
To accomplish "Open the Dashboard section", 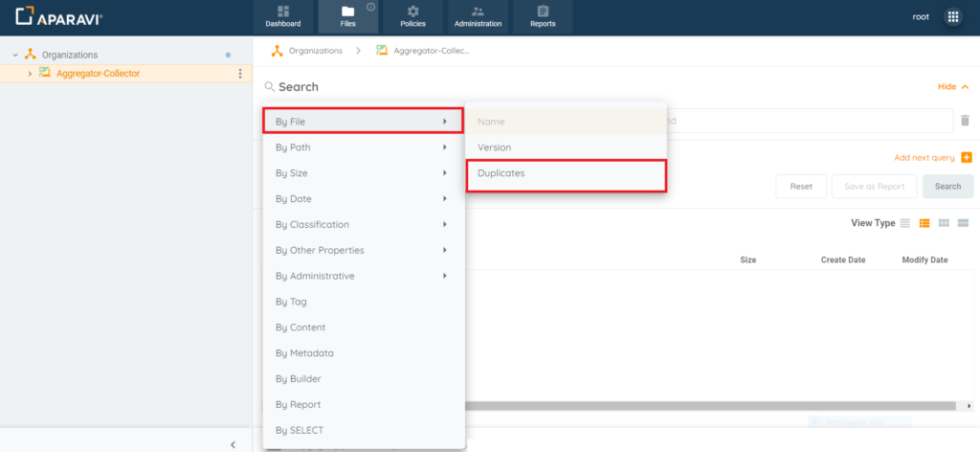I will pyautogui.click(x=282, y=16).
